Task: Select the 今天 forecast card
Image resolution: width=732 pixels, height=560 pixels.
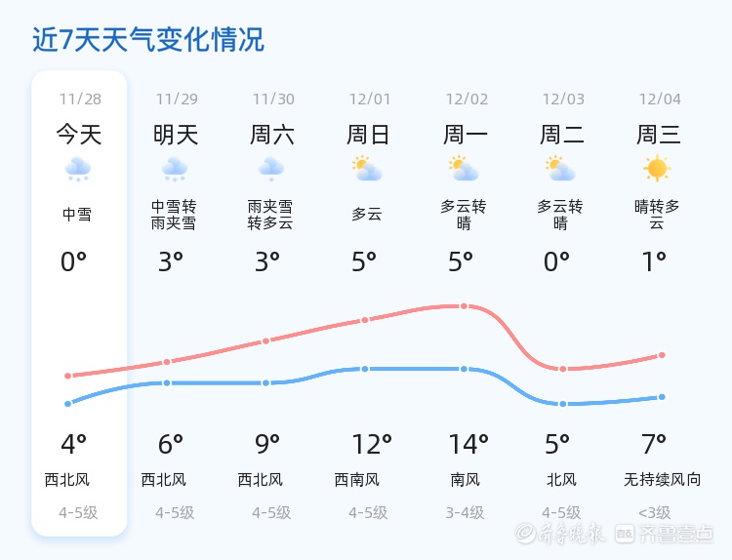Action: [x=79, y=302]
